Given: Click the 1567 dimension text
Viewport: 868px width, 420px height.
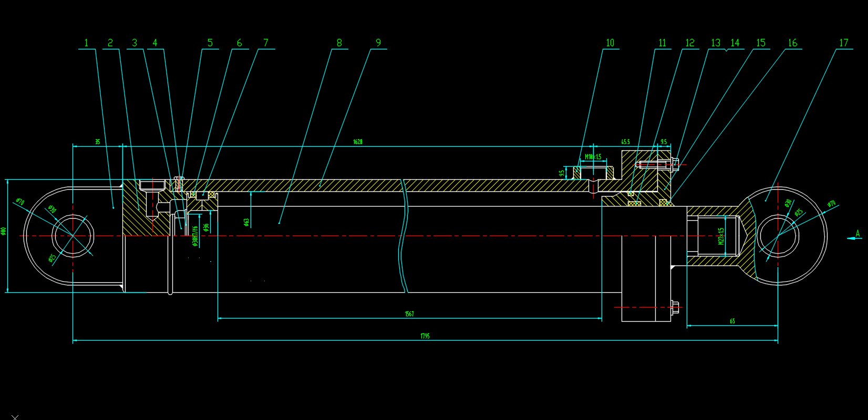Looking at the screenshot, I should (409, 314).
